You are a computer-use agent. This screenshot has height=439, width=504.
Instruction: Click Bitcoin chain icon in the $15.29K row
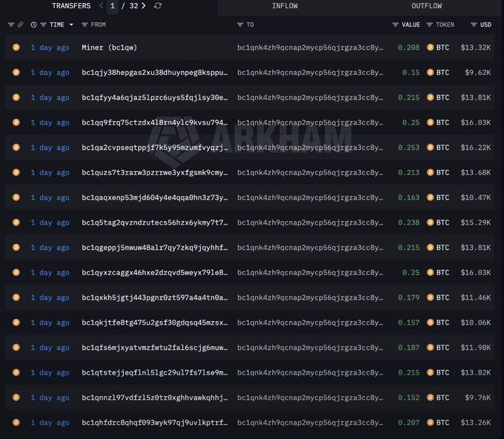tap(16, 222)
